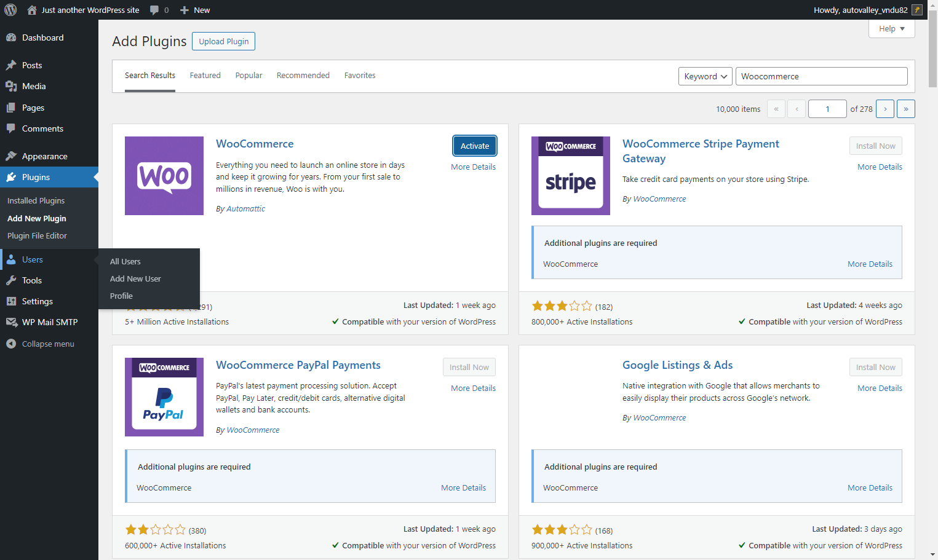Jump to last page of results
Viewport: 938px width, 560px height.
(906, 109)
